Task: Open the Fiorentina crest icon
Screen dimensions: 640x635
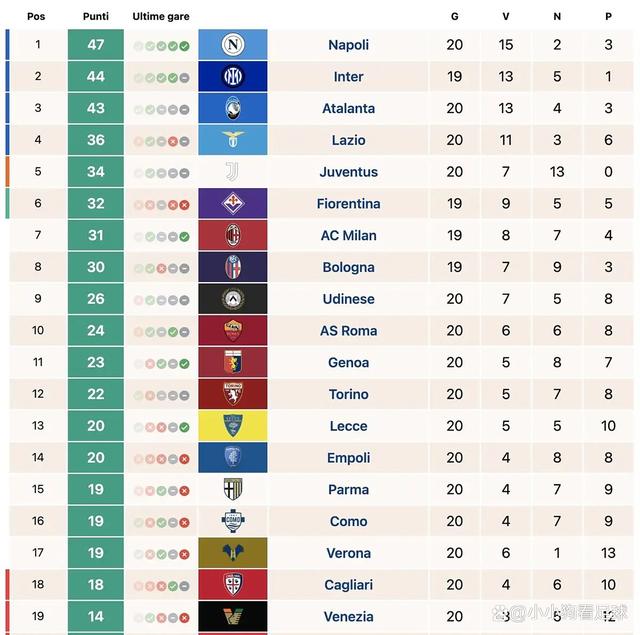Action: [x=233, y=204]
